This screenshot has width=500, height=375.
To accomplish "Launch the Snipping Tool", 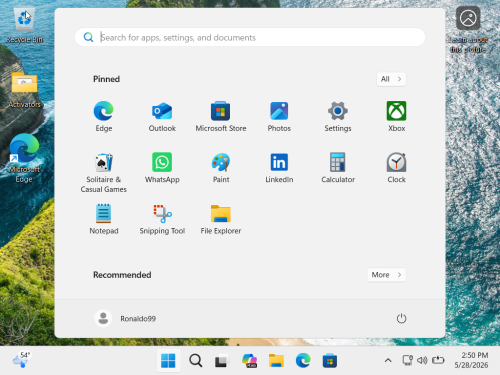I will click(162, 219).
